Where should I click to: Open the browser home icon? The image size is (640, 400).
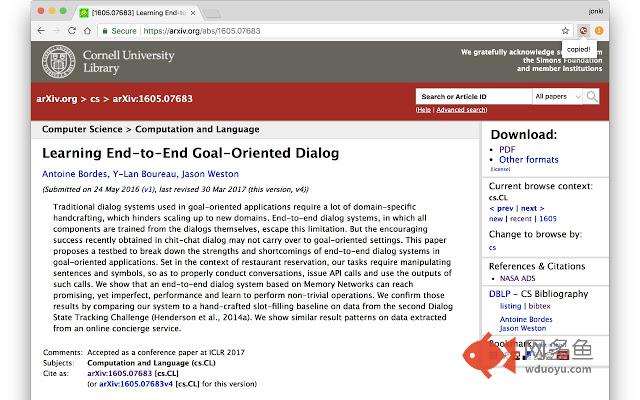pos(87,31)
